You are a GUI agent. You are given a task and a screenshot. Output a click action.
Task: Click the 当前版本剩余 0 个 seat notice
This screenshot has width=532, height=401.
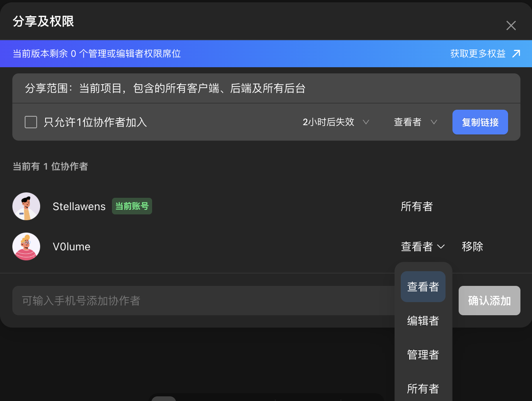coord(97,53)
